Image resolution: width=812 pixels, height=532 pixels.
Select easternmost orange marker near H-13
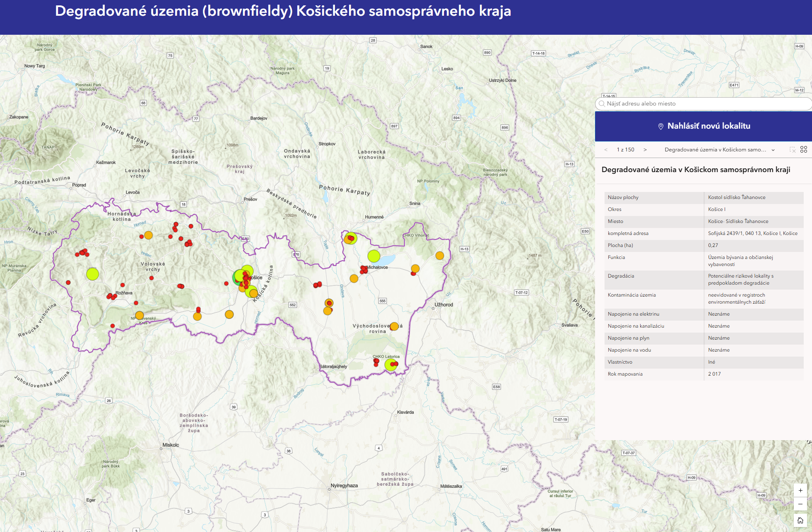pyautogui.click(x=440, y=256)
